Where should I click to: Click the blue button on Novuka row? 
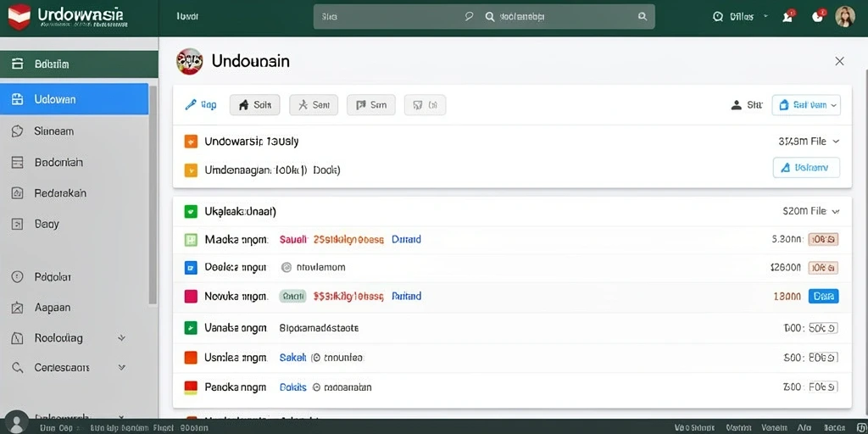pyautogui.click(x=823, y=296)
